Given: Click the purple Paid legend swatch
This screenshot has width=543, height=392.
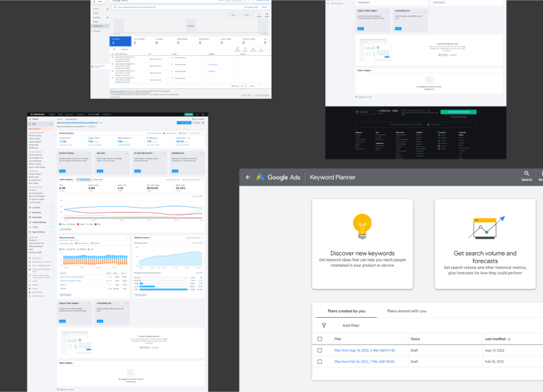Looking at the screenshot, I should pyautogui.click(x=96, y=224).
